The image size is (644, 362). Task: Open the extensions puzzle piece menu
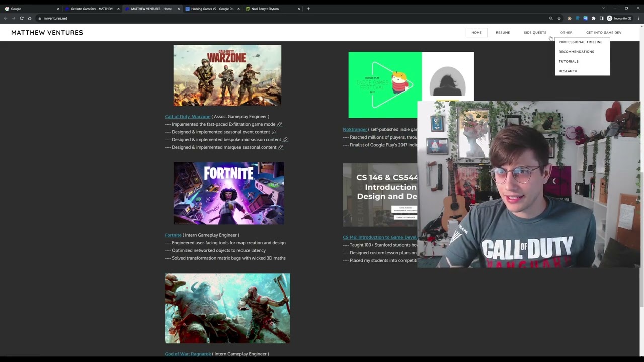click(x=593, y=18)
